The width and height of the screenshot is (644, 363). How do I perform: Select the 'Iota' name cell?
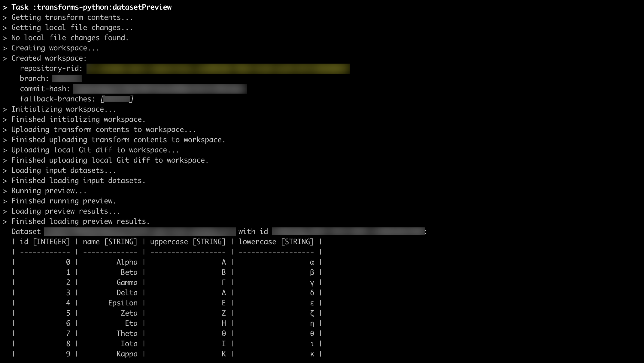[129, 344]
